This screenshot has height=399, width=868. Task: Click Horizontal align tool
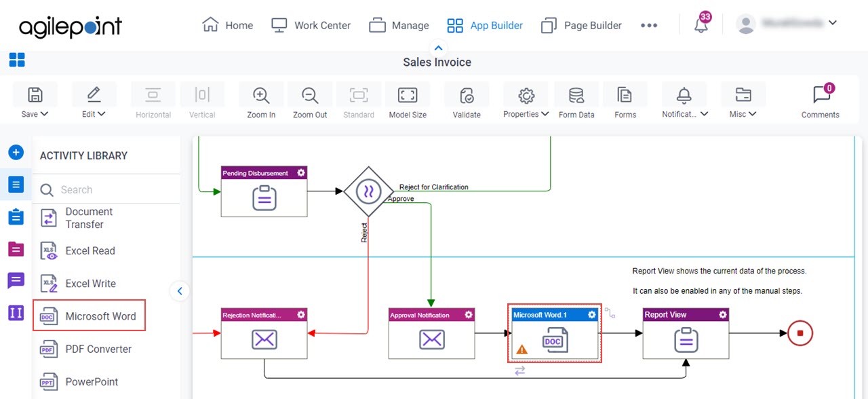(x=153, y=101)
